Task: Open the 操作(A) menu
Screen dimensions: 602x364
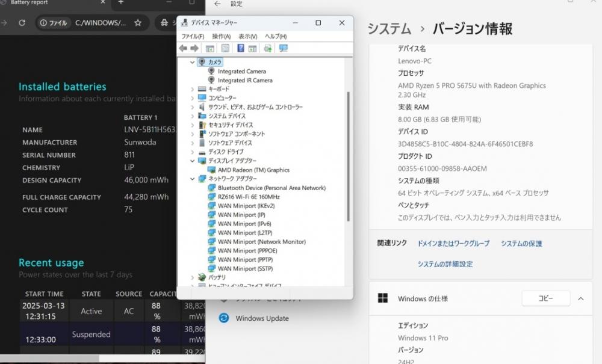Action: click(222, 36)
